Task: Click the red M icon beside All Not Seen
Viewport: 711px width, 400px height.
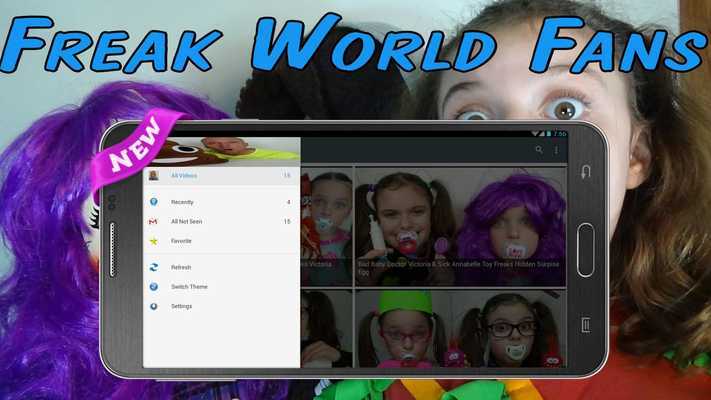Action: [x=153, y=221]
